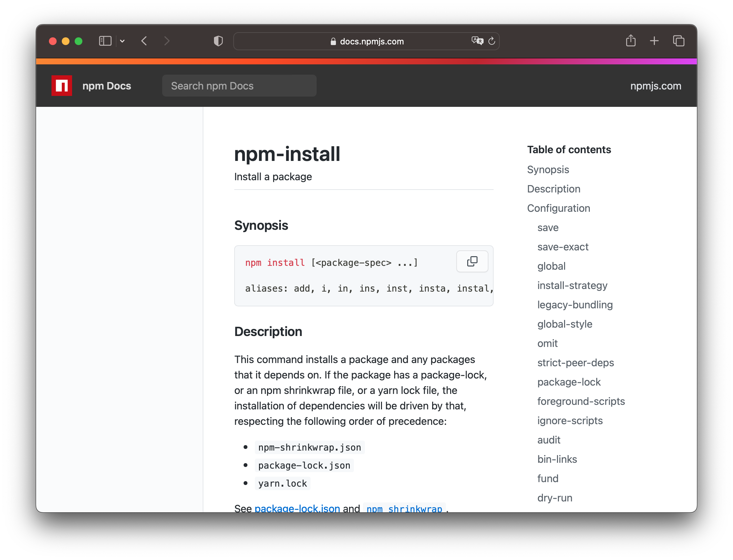Image resolution: width=733 pixels, height=560 pixels.
Task: Jump to the Synopsis section
Action: point(548,169)
